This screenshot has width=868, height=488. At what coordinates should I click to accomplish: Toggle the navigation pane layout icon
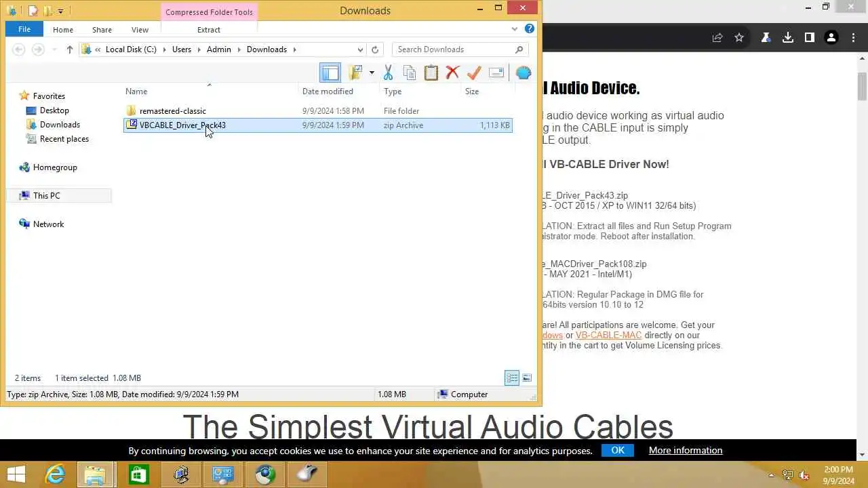[x=330, y=73]
